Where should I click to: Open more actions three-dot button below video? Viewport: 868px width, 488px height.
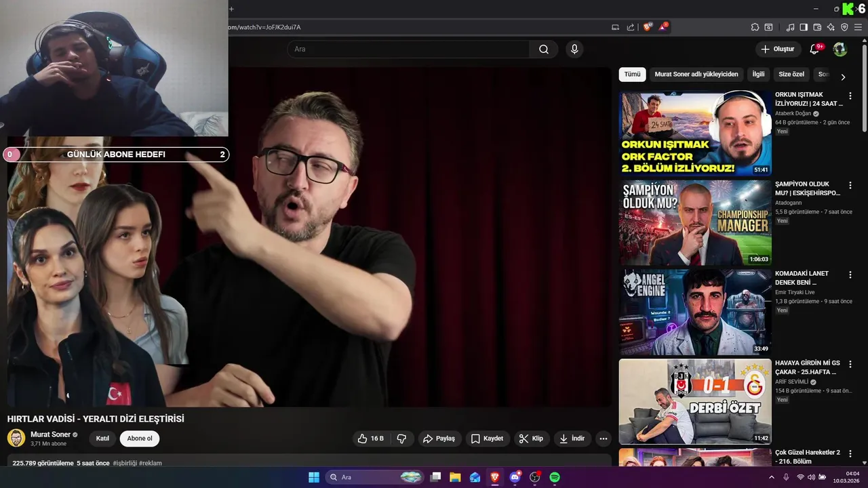604,439
